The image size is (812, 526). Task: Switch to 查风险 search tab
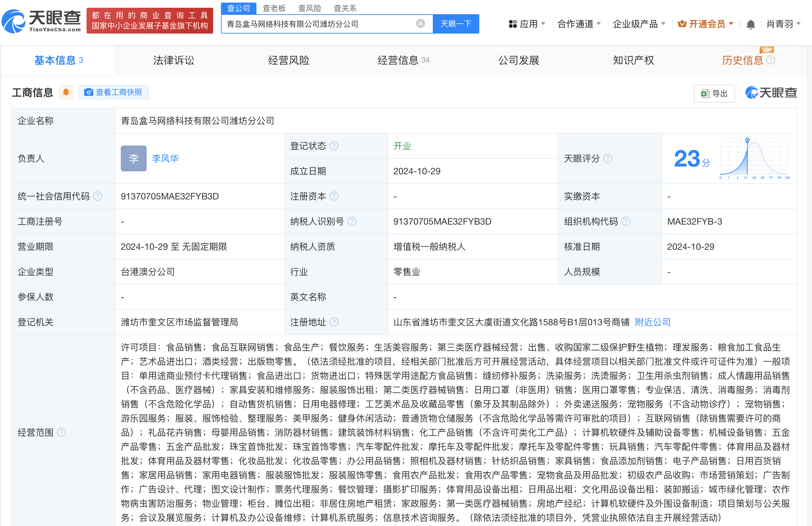(309, 8)
